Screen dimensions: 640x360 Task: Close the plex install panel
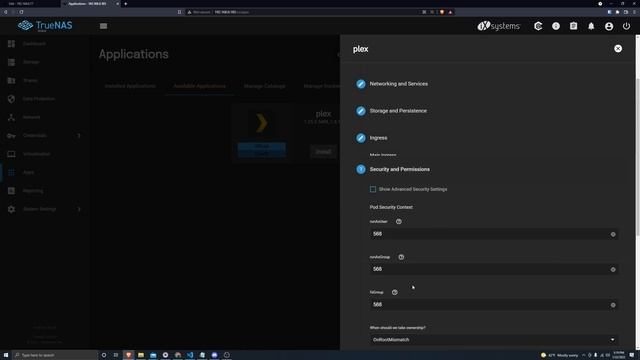pyautogui.click(x=618, y=49)
